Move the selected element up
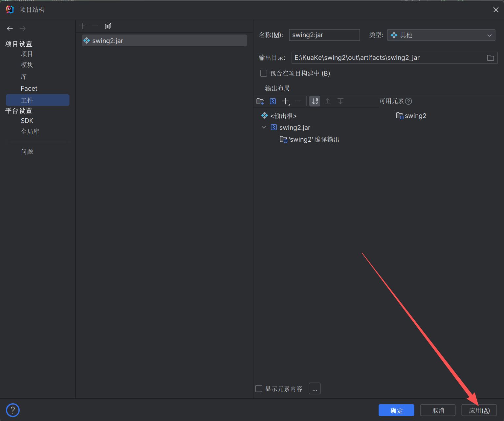The height and width of the screenshot is (421, 504). click(x=327, y=101)
